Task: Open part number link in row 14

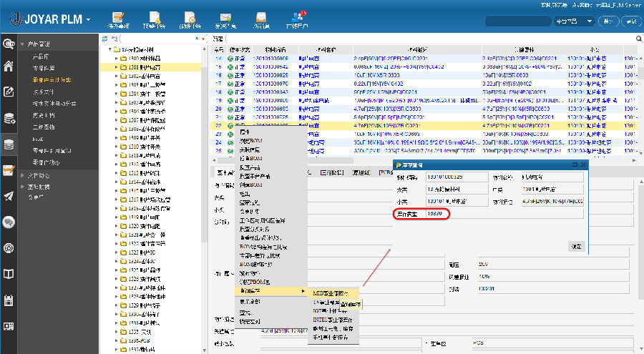Action: 270,58
